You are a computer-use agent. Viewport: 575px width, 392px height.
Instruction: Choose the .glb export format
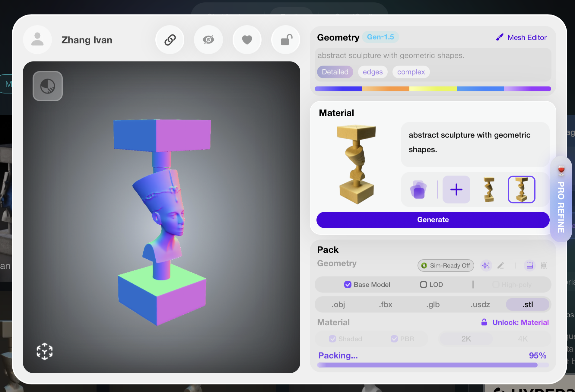pos(433,305)
